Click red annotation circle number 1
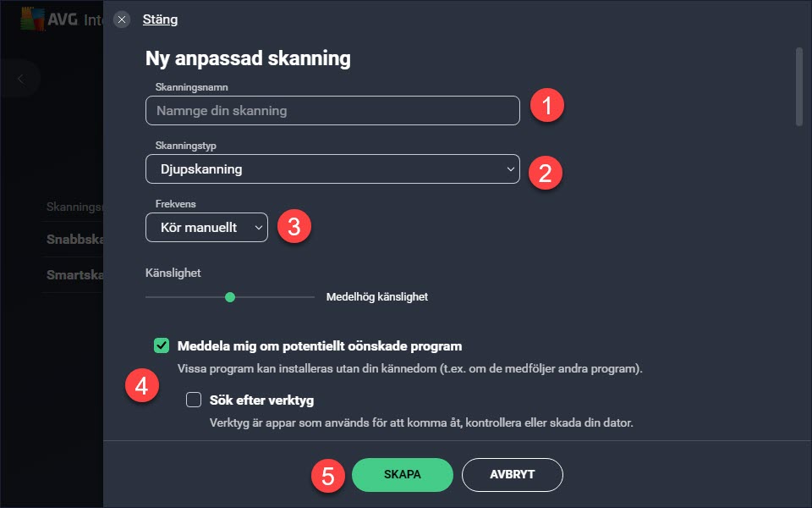812x508 pixels. tap(547, 105)
